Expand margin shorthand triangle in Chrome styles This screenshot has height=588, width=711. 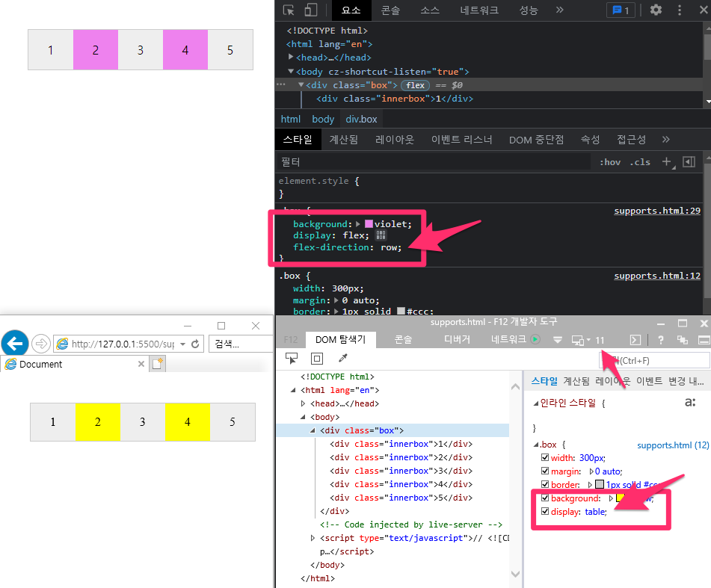336,300
